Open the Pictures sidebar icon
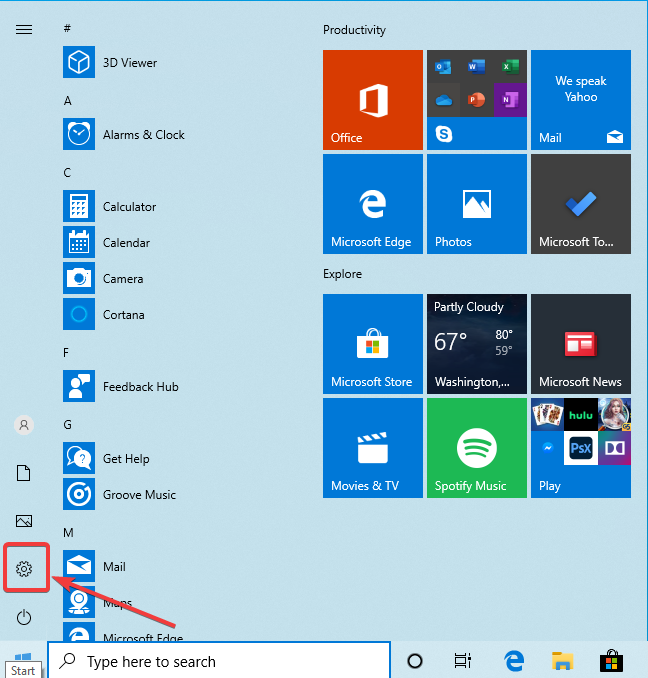 (x=24, y=521)
